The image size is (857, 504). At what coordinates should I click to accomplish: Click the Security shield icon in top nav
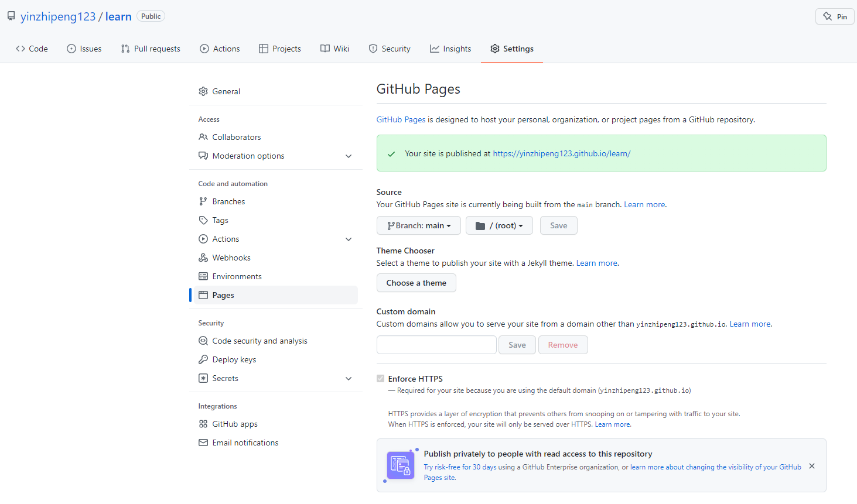[x=373, y=49]
